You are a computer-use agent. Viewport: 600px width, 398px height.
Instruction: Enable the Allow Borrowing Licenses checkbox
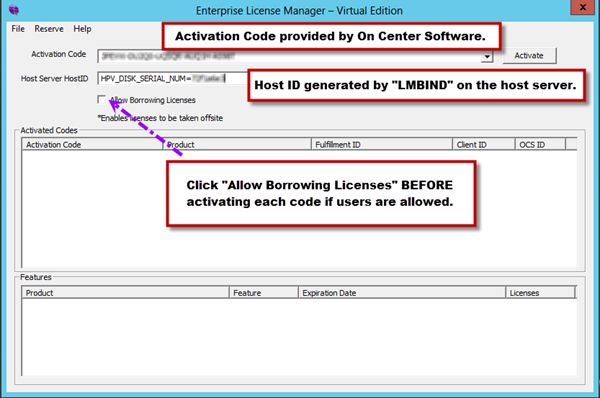pyautogui.click(x=102, y=100)
